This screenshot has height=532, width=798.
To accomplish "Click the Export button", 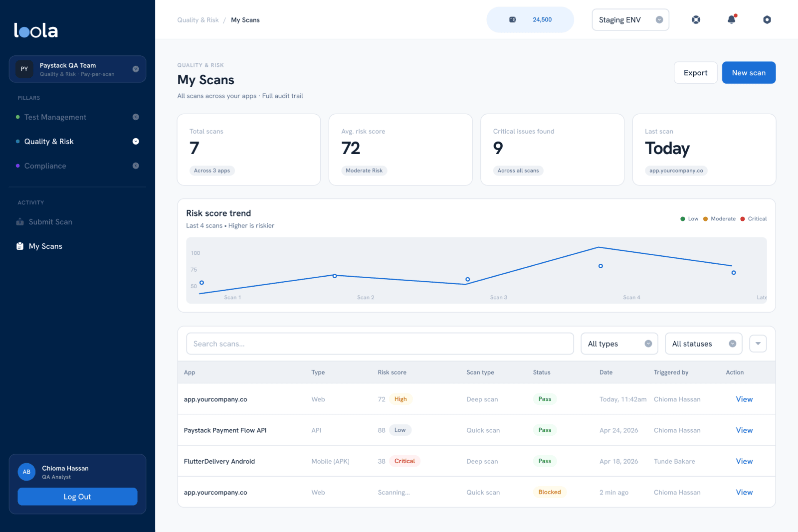I will click(695, 73).
